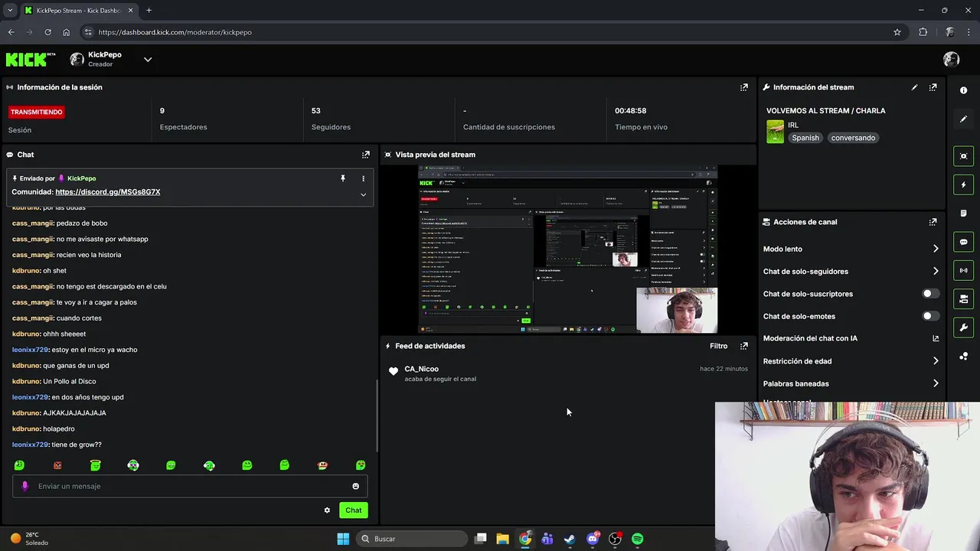Open the discord.gg/MSGs8G7X community link
Image resolution: width=980 pixels, height=551 pixels.
point(108,192)
